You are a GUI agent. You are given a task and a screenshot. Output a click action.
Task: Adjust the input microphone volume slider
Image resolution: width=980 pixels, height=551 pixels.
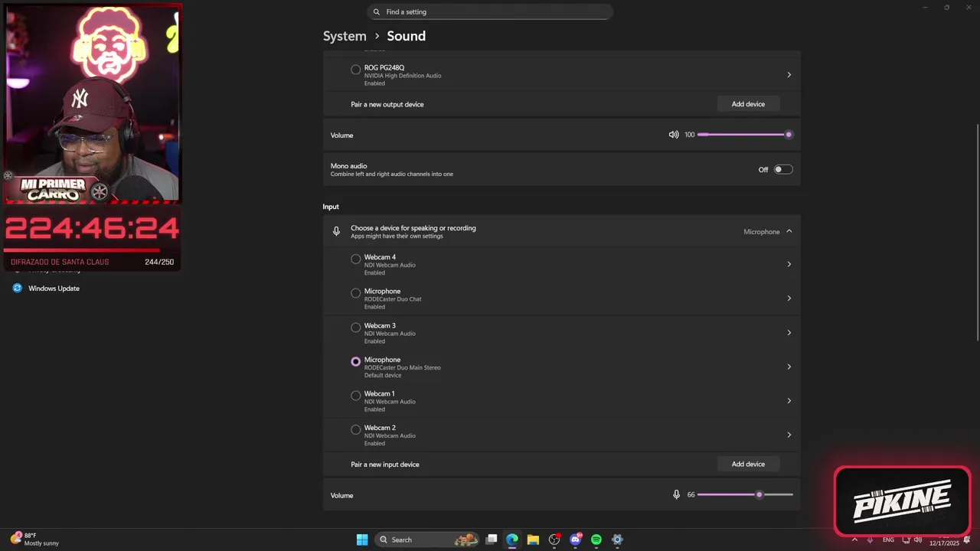(745, 495)
